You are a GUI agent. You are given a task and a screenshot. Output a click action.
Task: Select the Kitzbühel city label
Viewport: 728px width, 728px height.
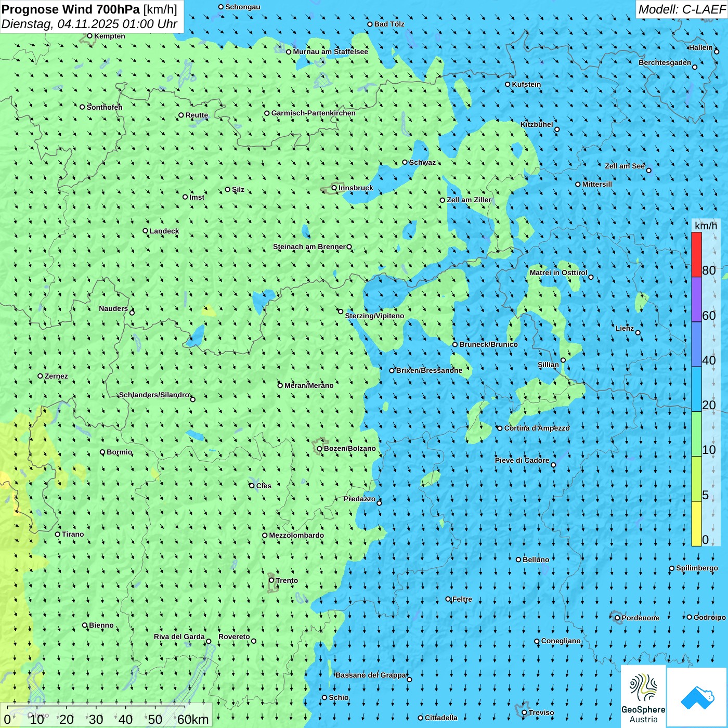[537, 124]
